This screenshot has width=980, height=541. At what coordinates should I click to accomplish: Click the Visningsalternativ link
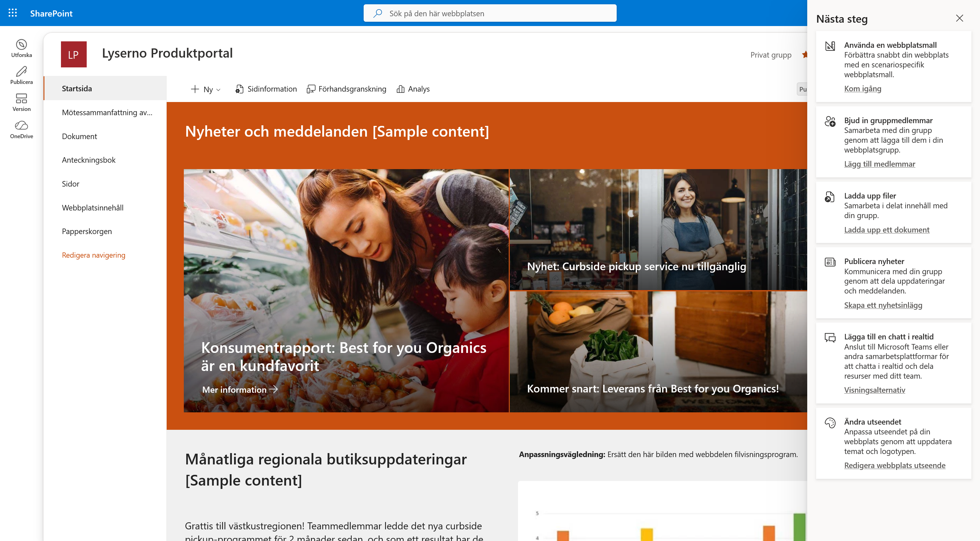point(875,390)
